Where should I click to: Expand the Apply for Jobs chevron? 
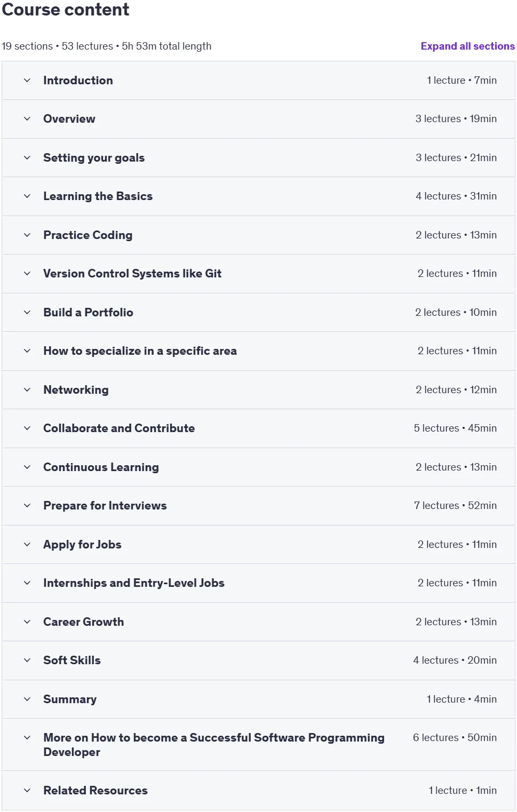(27, 545)
